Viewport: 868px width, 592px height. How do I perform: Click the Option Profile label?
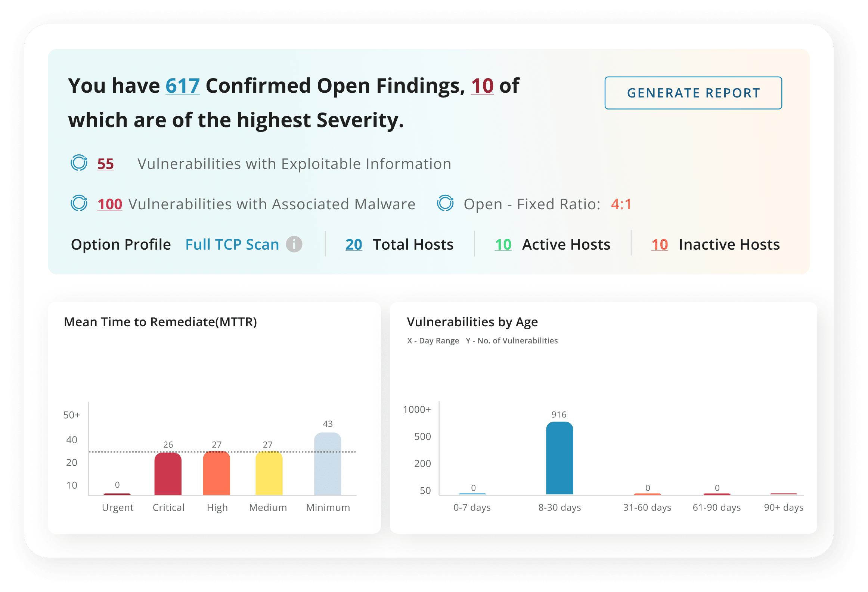pos(121,244)
